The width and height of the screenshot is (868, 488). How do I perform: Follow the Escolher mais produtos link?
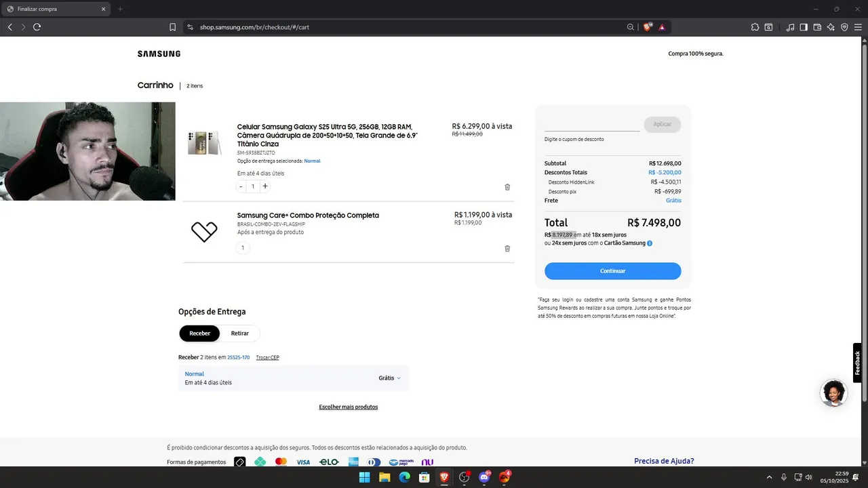tap(349, 407)
